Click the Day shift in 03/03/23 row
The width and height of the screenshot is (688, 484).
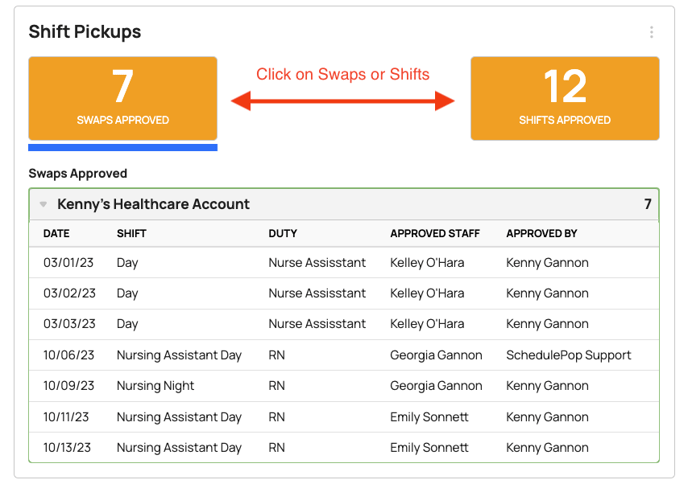pyautogui.click(x=127, y=324)
